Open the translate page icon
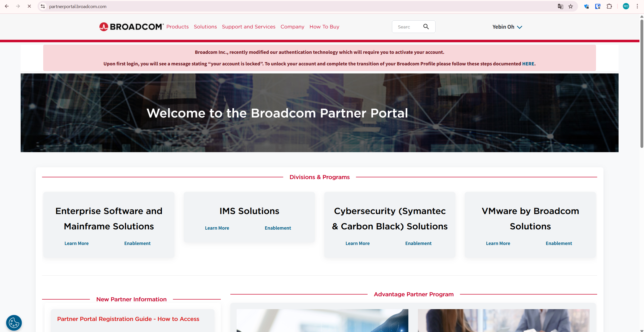Screen dimensions: 644x332 coord(560,6)
